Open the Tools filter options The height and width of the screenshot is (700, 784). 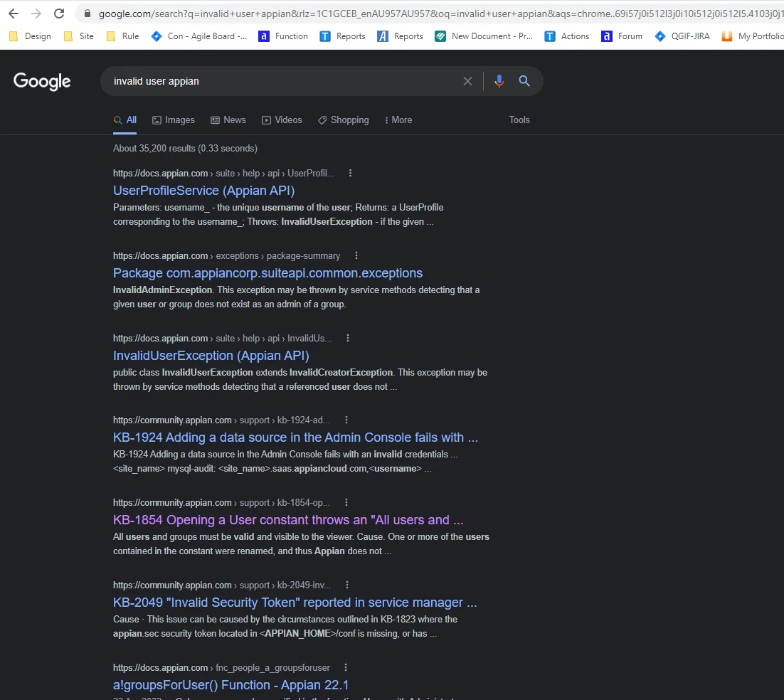(x=519, y=120)
